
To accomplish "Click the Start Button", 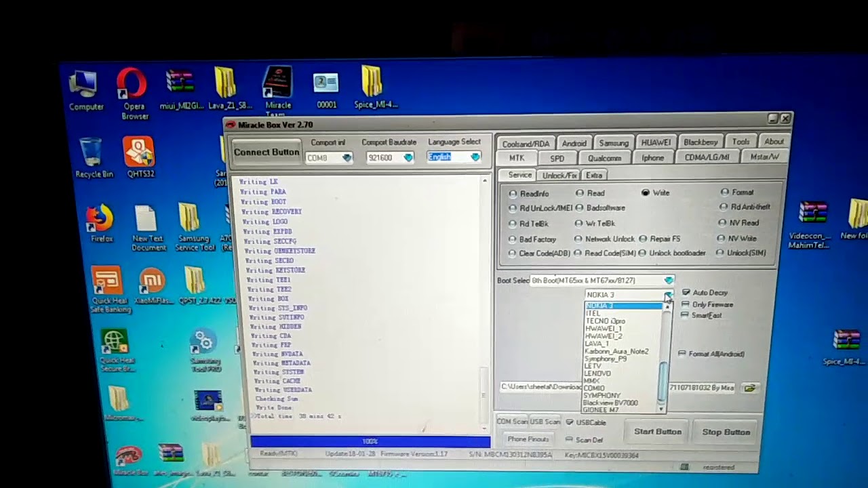I will point(658,432).
